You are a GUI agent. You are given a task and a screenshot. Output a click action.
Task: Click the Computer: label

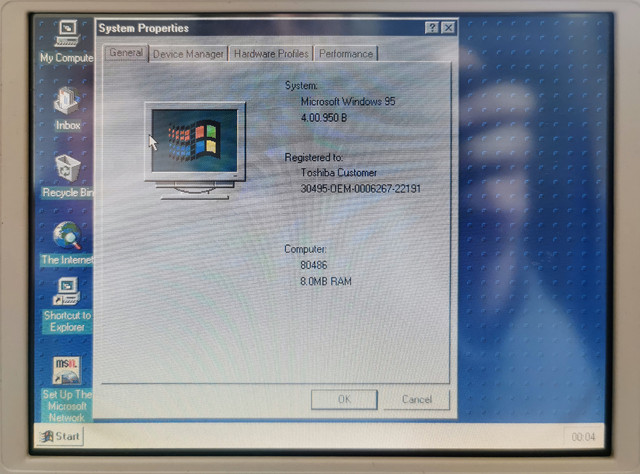tap(305, 249)
